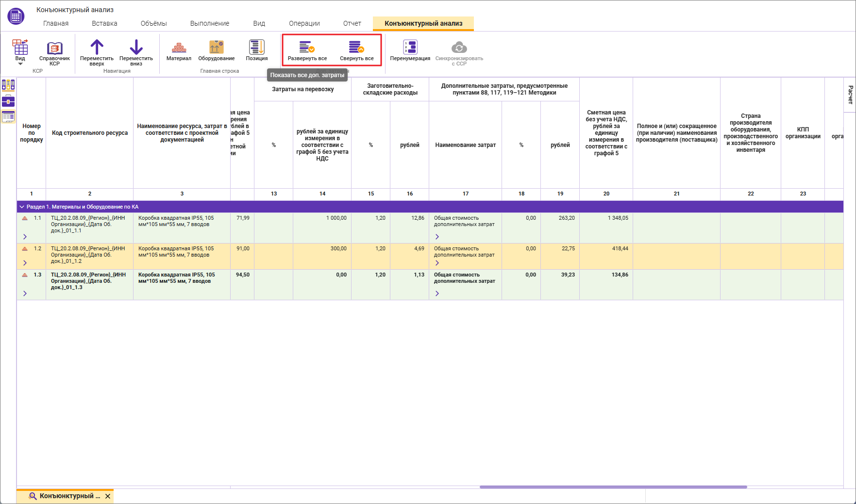The image size is (856, 504).
Task: Click the horizontal scrollbar thumb
Action: click(x=613, y=487)
